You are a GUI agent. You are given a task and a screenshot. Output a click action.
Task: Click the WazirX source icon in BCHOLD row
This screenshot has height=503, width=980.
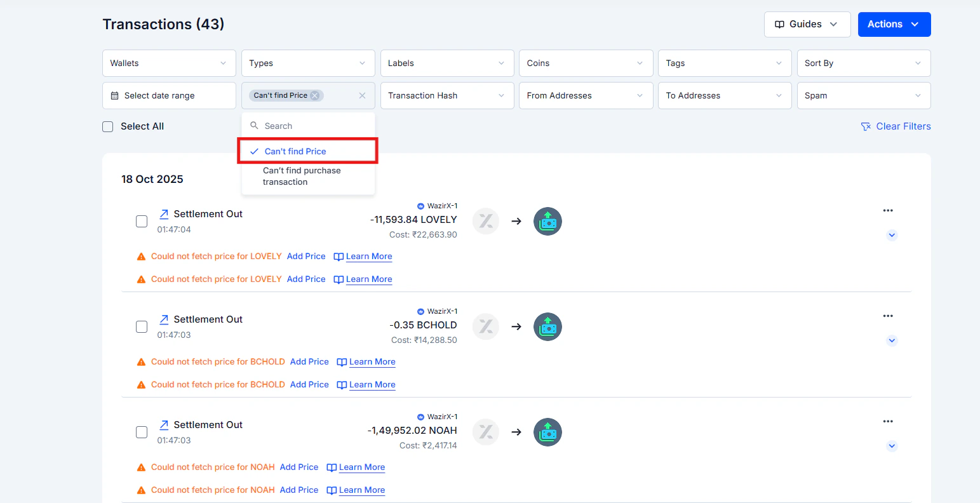486,326
